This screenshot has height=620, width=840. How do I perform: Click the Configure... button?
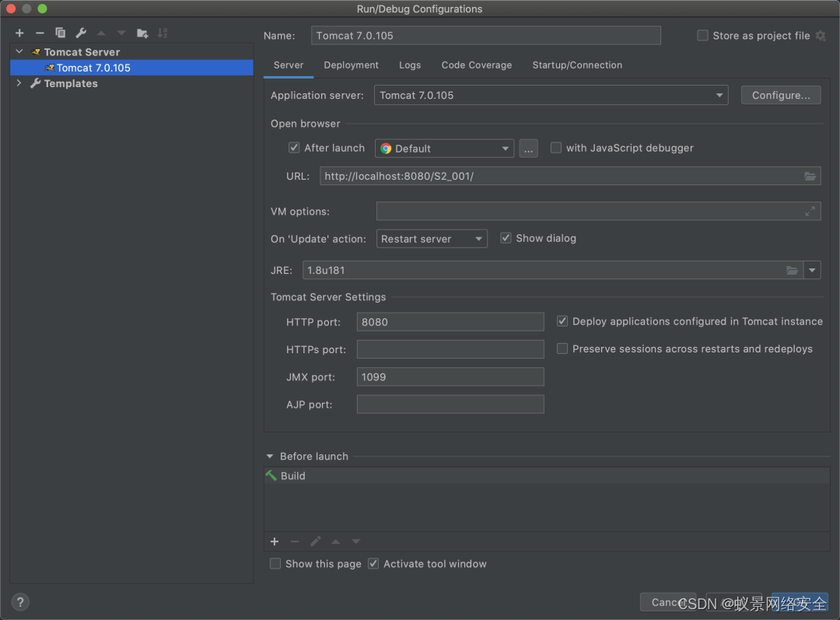click(781, 96)
